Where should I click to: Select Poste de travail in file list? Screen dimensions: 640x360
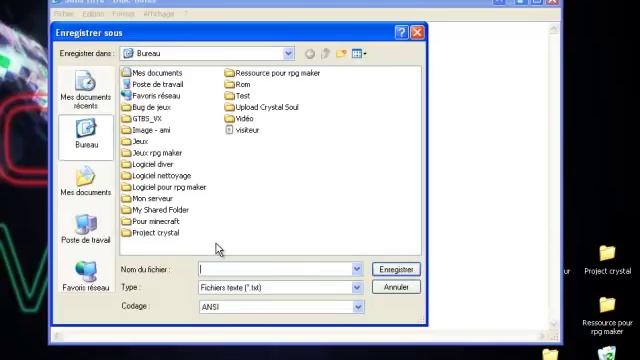[153, 84]
